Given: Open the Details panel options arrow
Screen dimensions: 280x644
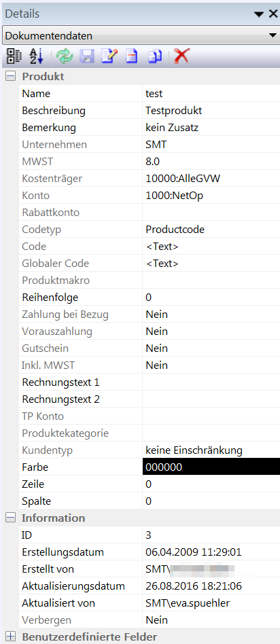Looking at the screenshot, I should 259,14.
